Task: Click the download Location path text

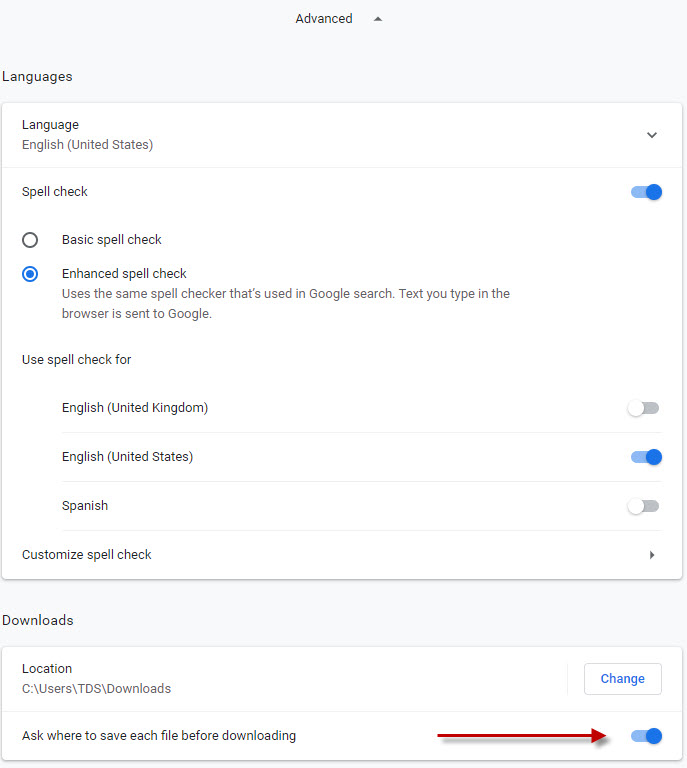Action: [x=96, y=689]
